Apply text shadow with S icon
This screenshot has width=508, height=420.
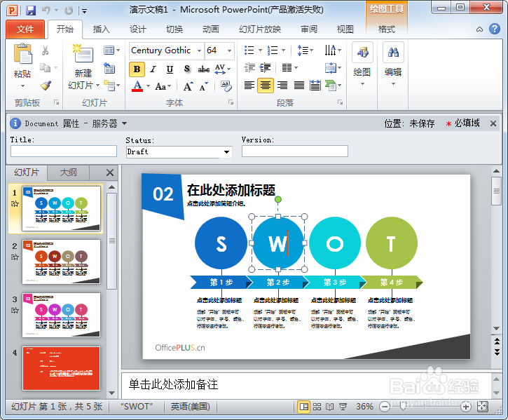tap(187, 69)
